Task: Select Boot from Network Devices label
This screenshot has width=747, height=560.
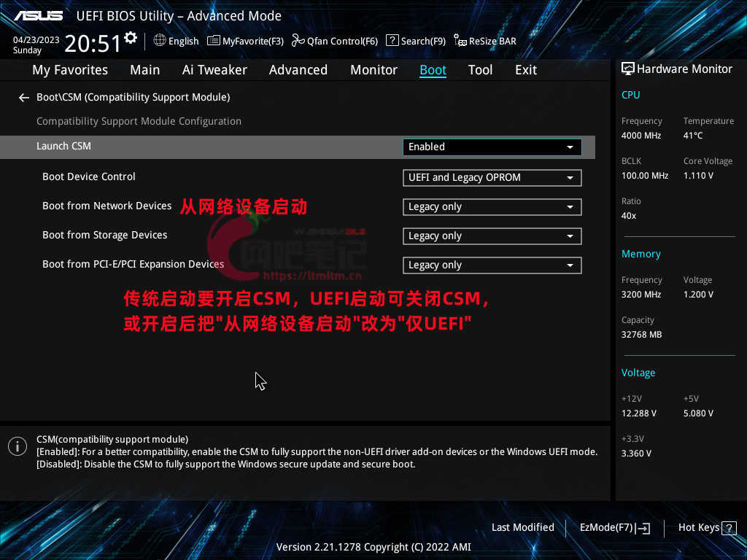Action: point(107,206)
